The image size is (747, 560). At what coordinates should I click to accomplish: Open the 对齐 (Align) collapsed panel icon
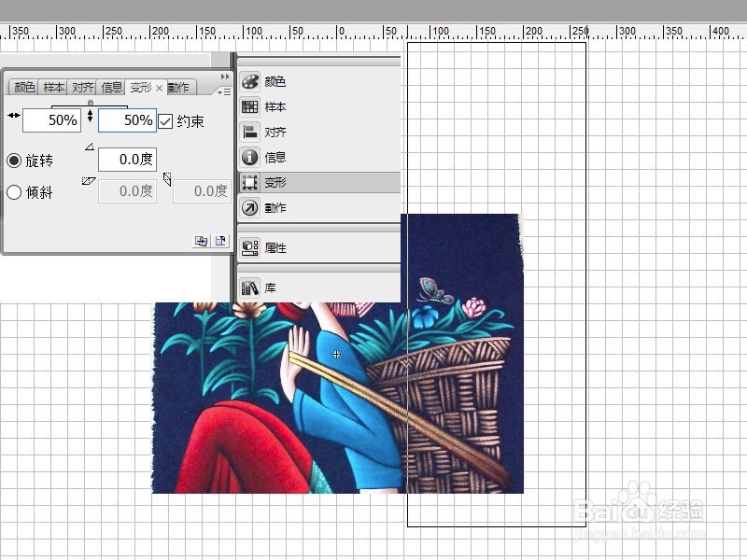pos(249,132)
